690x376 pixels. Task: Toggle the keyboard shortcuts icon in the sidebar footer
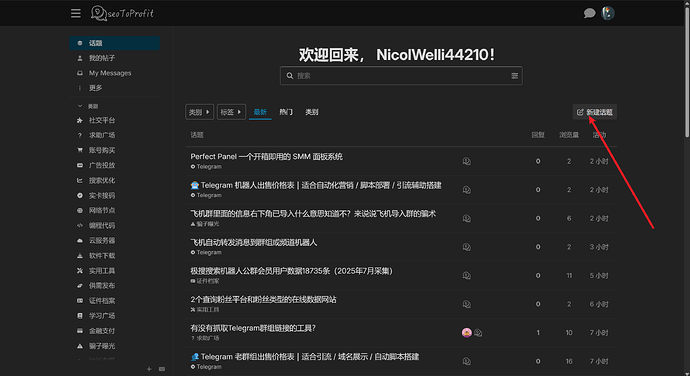pyautogui.click(x=162, y=369)
